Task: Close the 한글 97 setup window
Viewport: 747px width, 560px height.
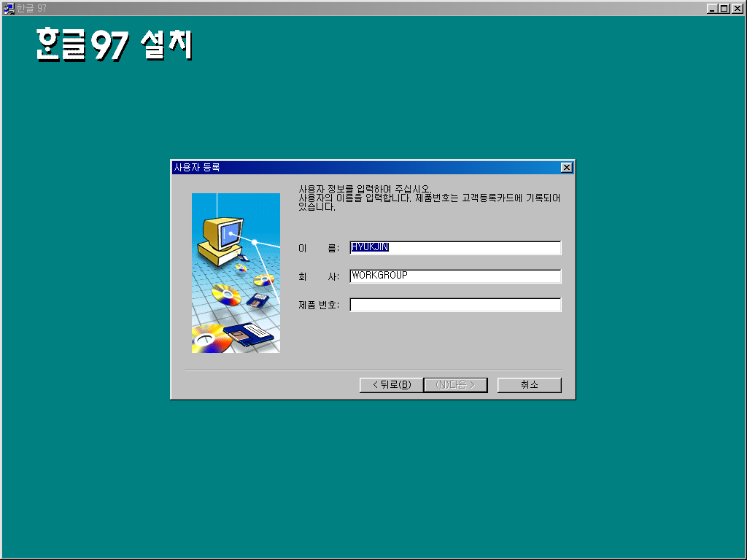Action: coord(738,9)
